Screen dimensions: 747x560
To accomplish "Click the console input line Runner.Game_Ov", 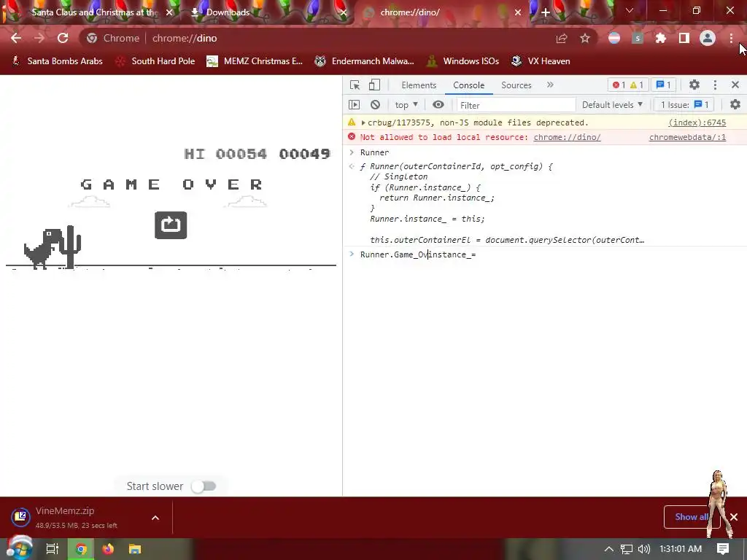I will pos(543,254).
